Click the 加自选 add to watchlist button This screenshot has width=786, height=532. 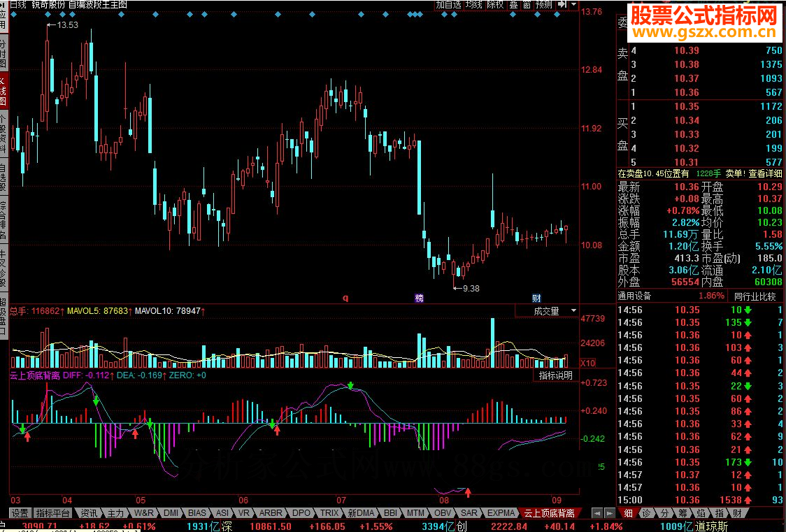point(448,4)
